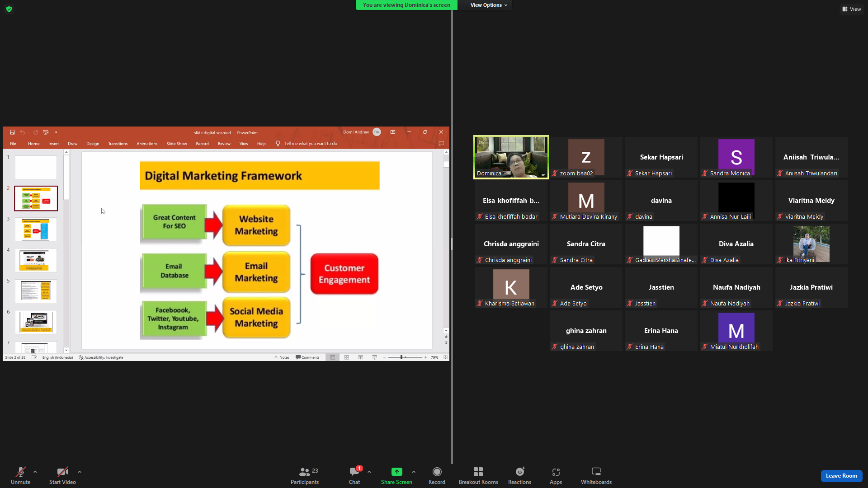Go to previous slide double-arrow button
Image resolution: width=868 pixels, height=488 pixels.
tap(446, 337)
